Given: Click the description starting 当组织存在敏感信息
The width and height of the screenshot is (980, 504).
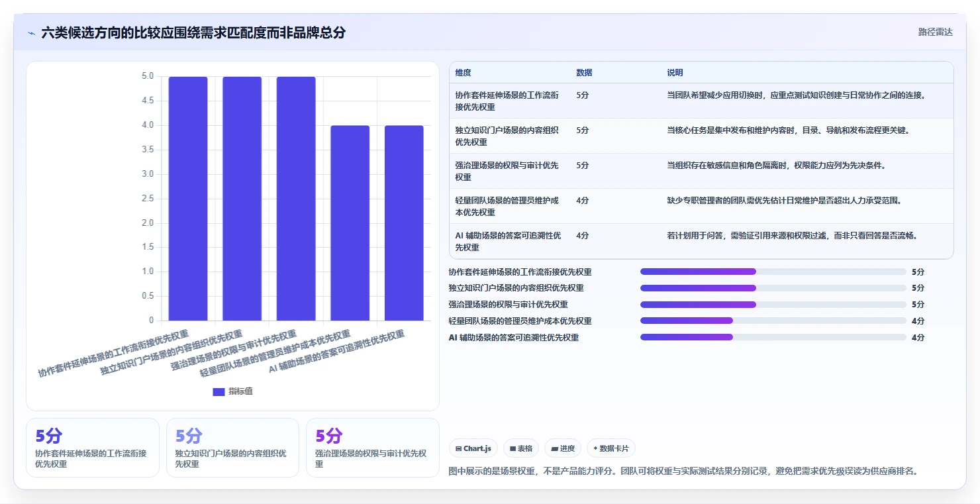Looking at the screenshot, I should pos(776,165).
